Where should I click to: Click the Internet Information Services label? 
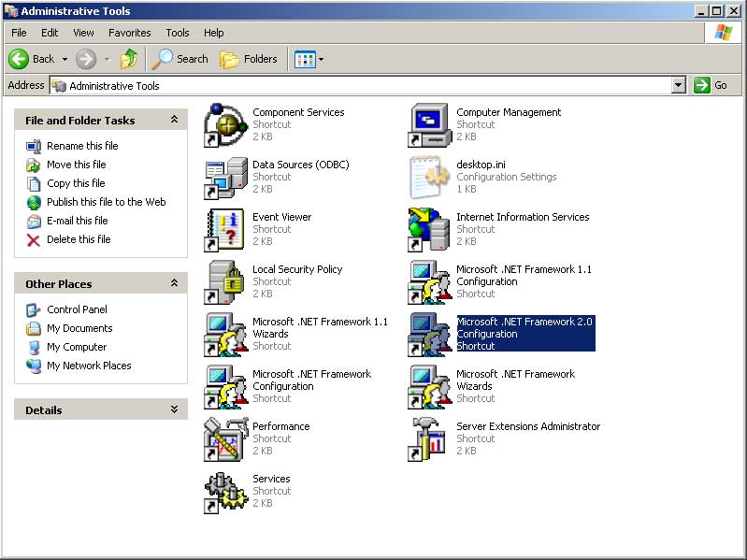(523, 217)
